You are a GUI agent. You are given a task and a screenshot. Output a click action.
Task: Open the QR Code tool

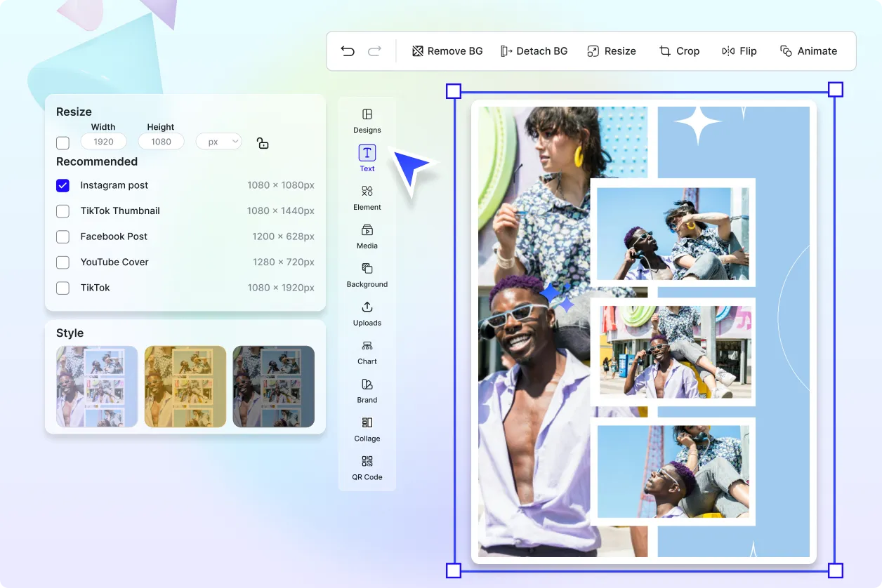(x=367, y=467)
